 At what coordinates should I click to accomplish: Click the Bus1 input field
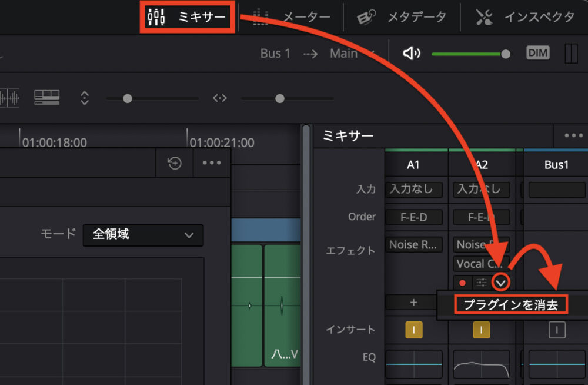[x=557, y=190]
